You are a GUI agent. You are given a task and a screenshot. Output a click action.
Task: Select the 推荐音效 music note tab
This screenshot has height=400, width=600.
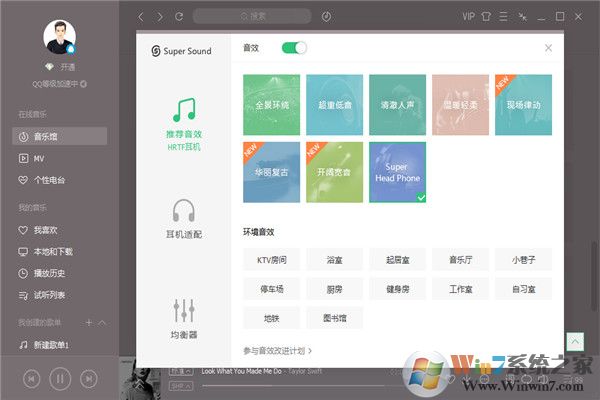183,123
